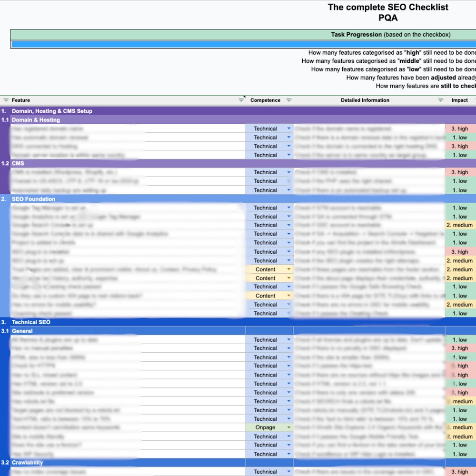Select the Feature column header

click(x=21, y=100)
